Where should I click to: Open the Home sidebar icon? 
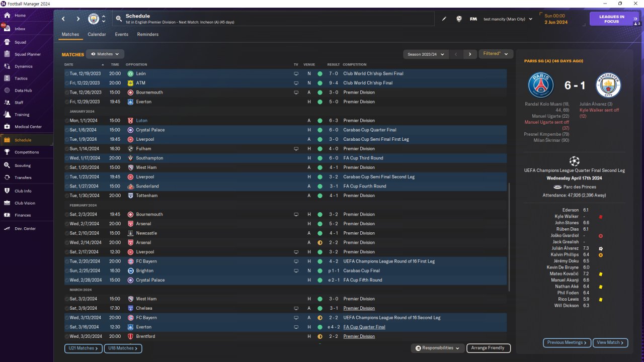pos(7,16)
